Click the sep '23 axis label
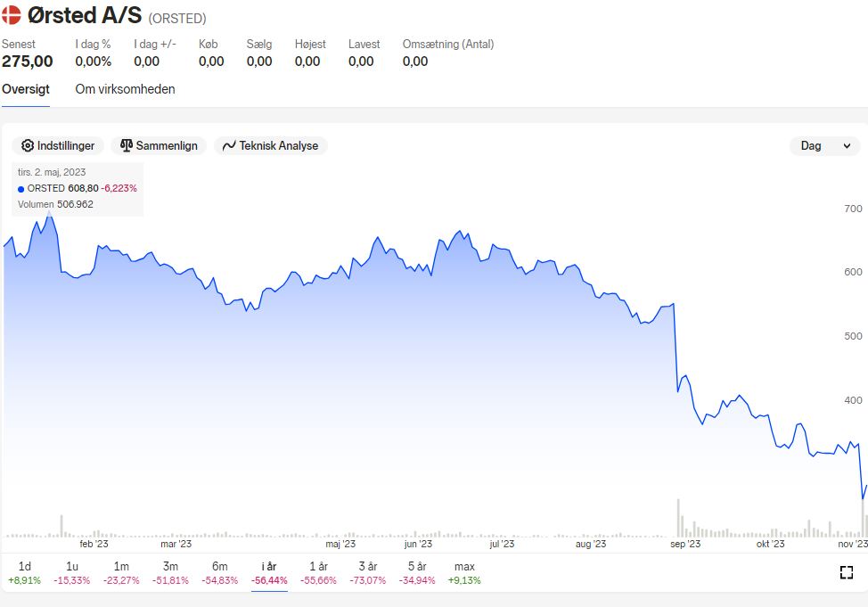Screen dimensions: 868x607 click(x=685, y=544)
